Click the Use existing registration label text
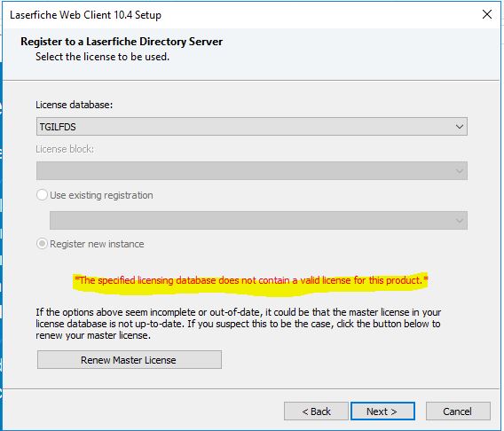504x431 pixels. point(101,195)
